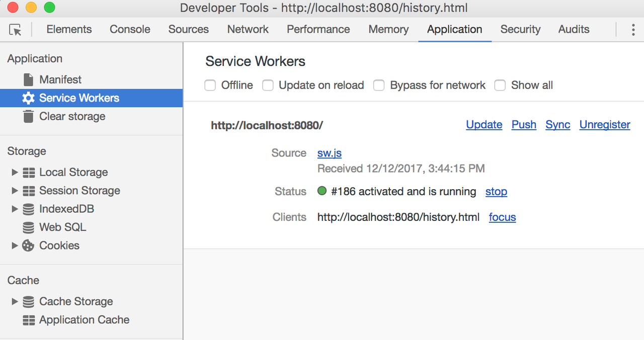
Task: Expand the Cookies tree node
Action: [15, 245]
